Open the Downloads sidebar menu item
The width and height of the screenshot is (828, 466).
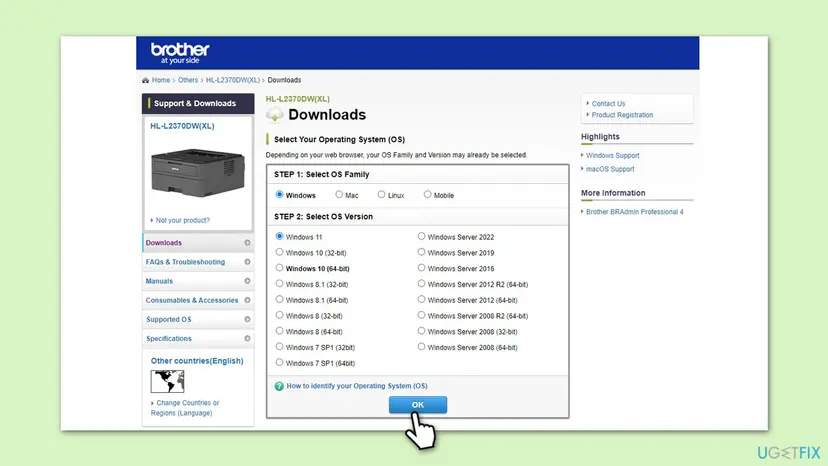pos(198,243)
